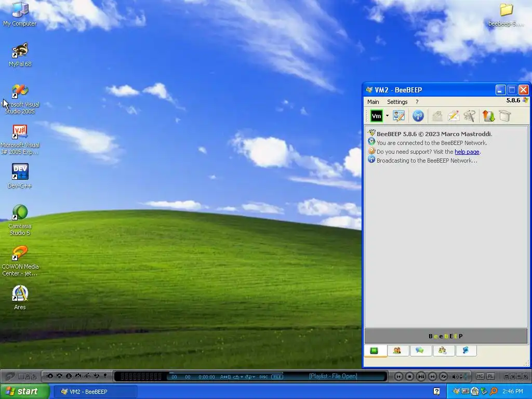Click the bucket icon in BeeBEEP toolbar

[505, 116]
